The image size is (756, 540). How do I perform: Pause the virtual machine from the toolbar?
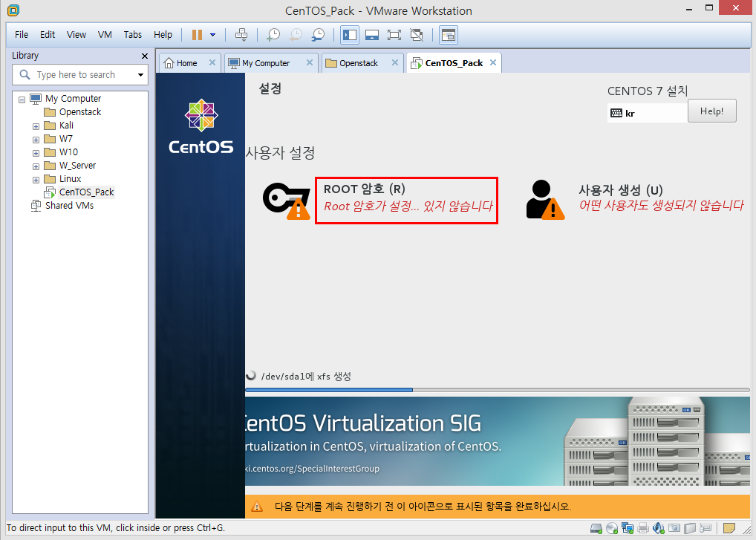coord(198,35)
